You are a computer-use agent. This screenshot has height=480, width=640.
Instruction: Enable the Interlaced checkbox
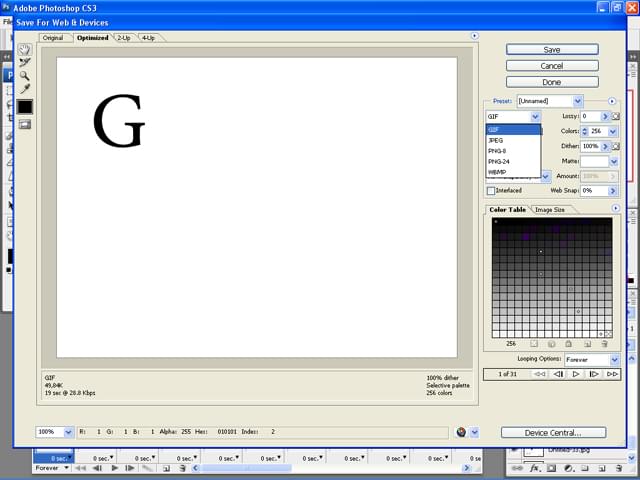pyautogui.click(x=491, y=191)
